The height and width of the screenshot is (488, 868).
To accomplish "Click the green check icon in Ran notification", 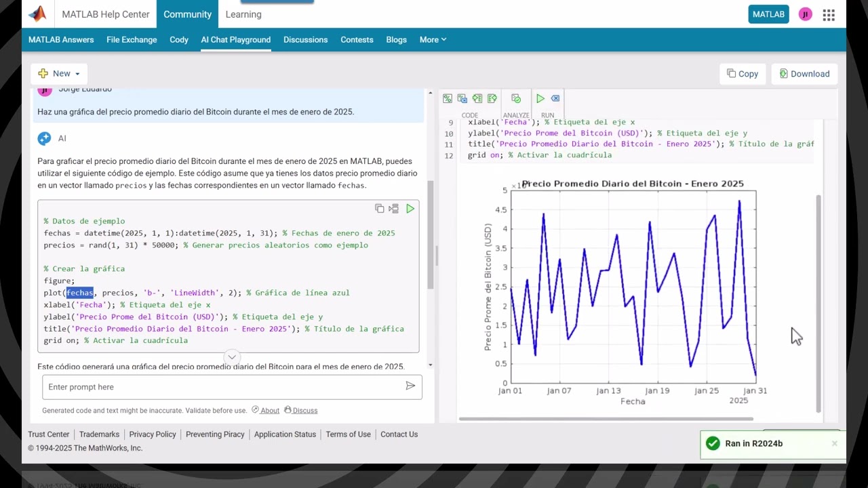I will point(713,443).
